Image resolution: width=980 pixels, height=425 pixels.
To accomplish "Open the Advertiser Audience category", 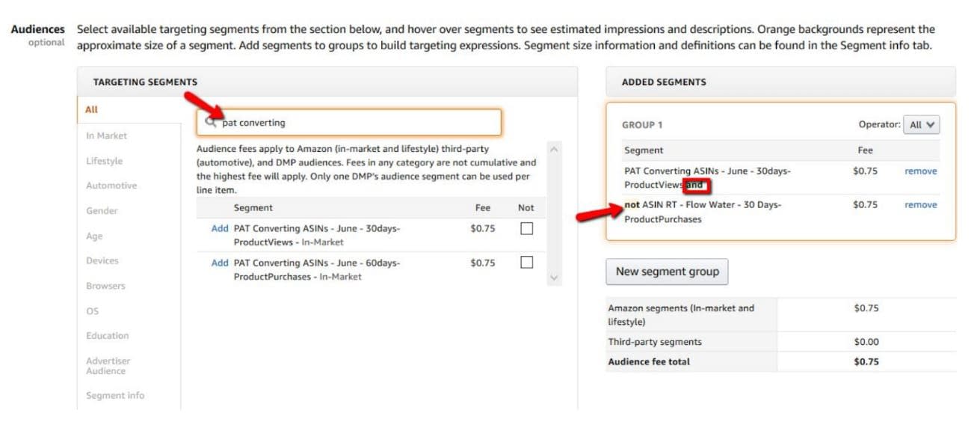I will coord(108,366).
